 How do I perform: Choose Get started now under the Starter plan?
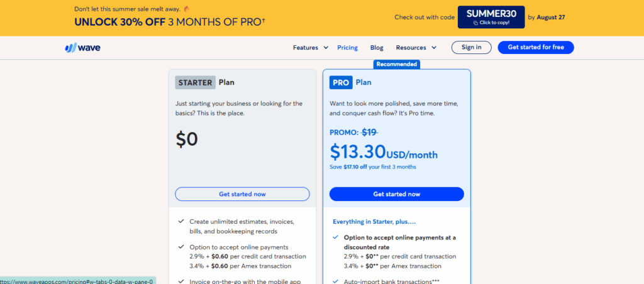[x=242, y=194]
